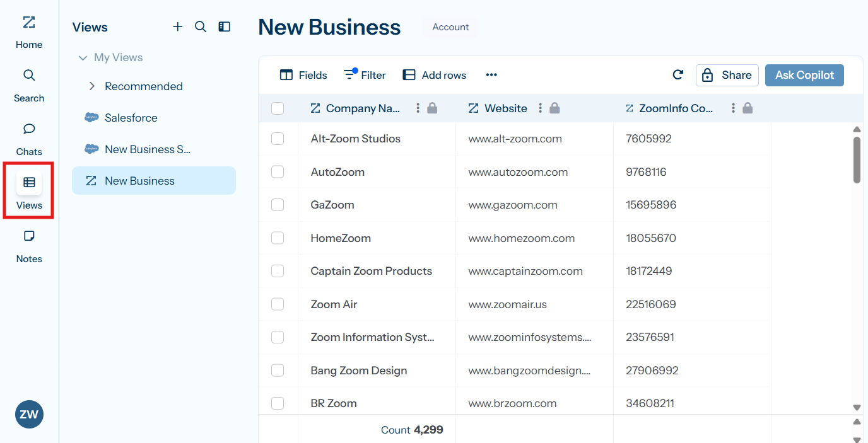Open GaZoom company record
This screenshot has width=868, height=443.
pyautogui.click(x=332, y=205)
